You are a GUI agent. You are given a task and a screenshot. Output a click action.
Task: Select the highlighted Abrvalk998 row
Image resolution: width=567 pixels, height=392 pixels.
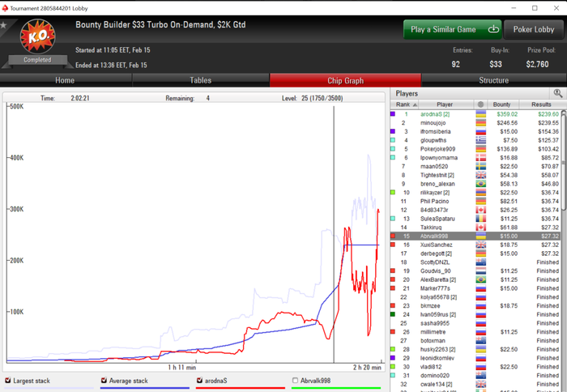click(x=475, y=236)
